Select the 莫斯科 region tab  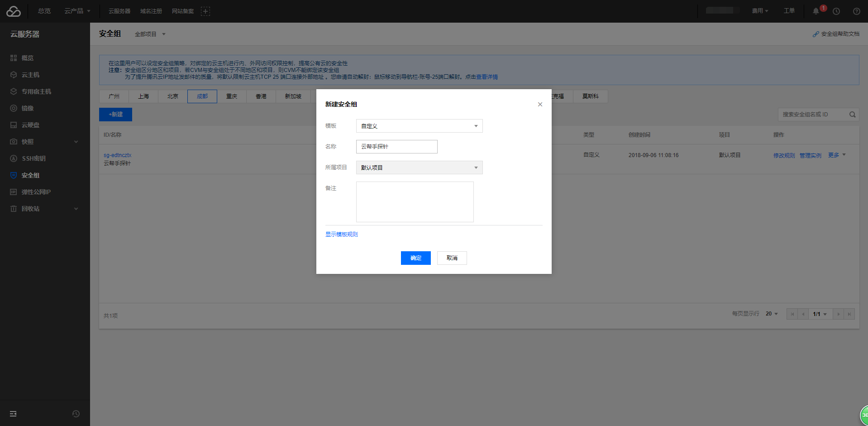tap(590, 96)
